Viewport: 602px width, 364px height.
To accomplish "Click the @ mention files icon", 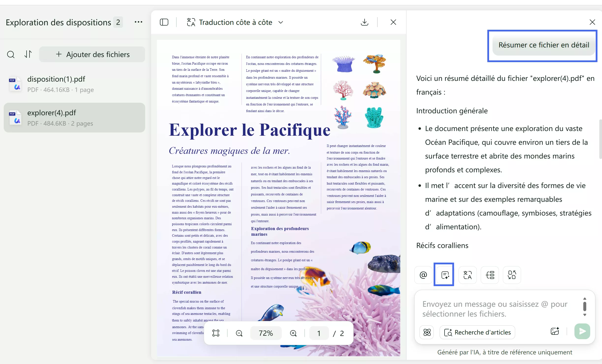I will tap(423, 275).
